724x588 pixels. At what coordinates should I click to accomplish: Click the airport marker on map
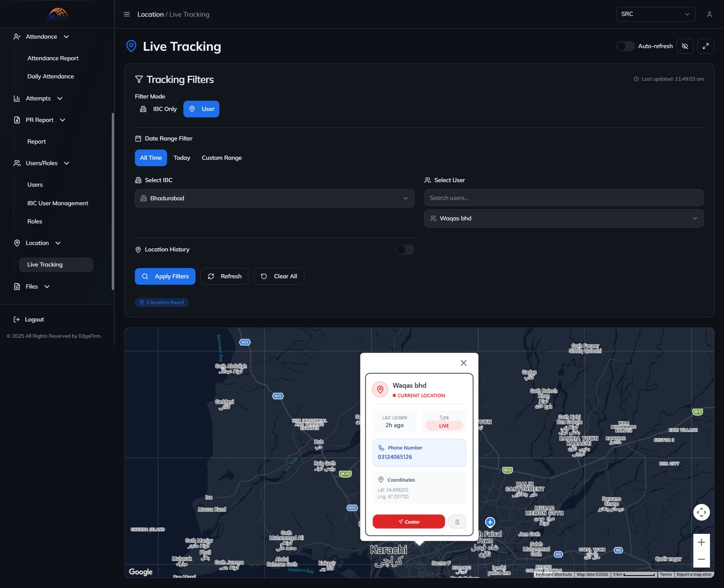[x=490, y=522]
